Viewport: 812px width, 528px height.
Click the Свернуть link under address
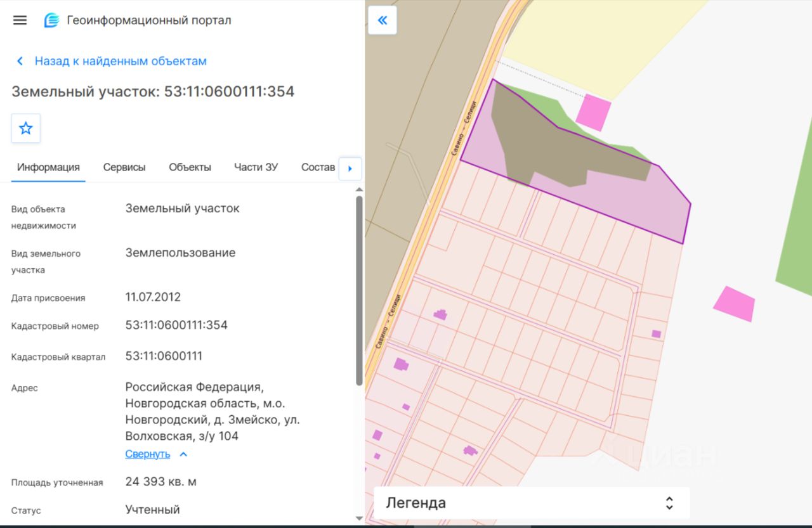(148, 454)
